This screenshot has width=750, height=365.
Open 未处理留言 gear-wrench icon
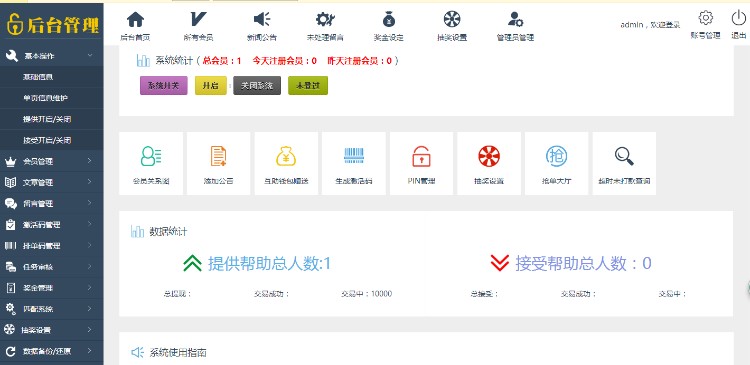[x=325, y=19]
